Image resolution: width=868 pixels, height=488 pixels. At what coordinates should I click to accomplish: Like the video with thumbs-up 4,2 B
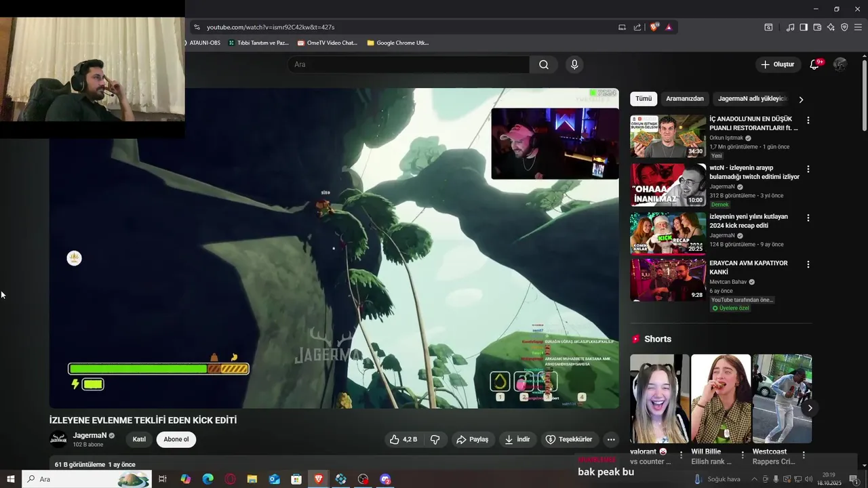[403, 439]
